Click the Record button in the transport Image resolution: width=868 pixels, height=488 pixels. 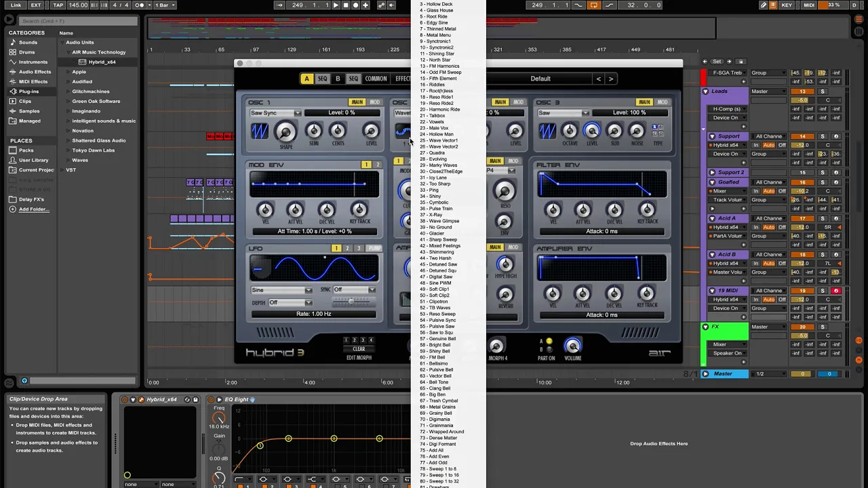point(356,5)
